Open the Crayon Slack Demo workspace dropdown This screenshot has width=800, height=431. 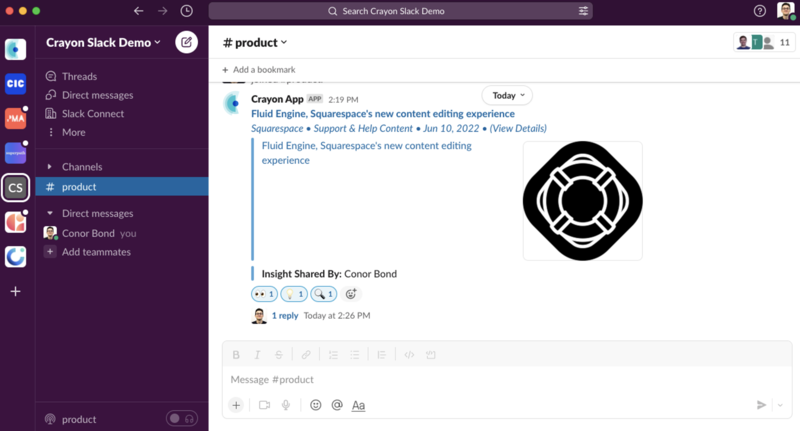click(x=103, y=43)
